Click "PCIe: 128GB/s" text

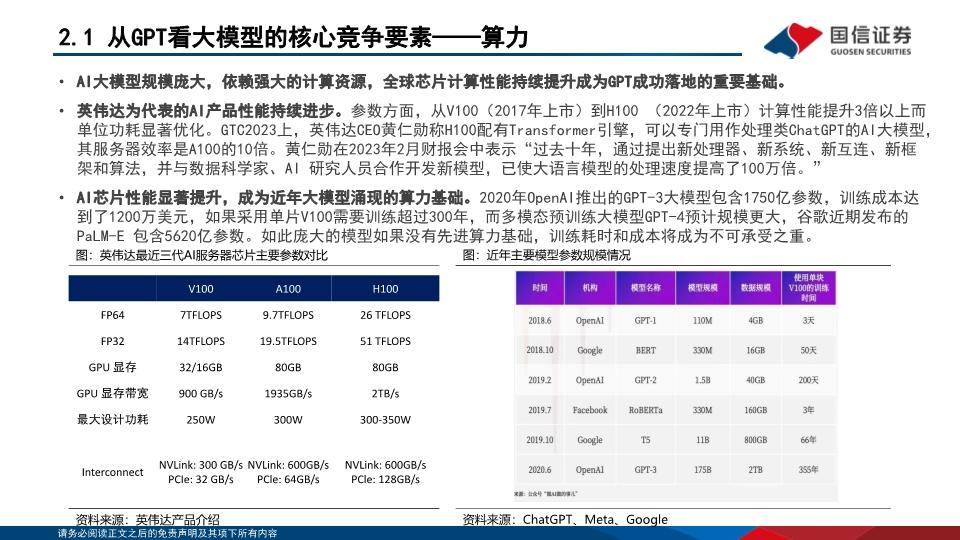(x=385, y=479)
